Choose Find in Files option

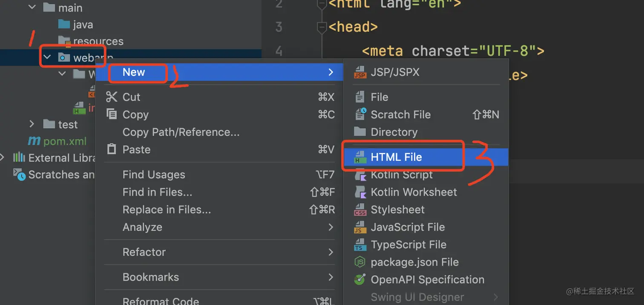coord(157,192)
